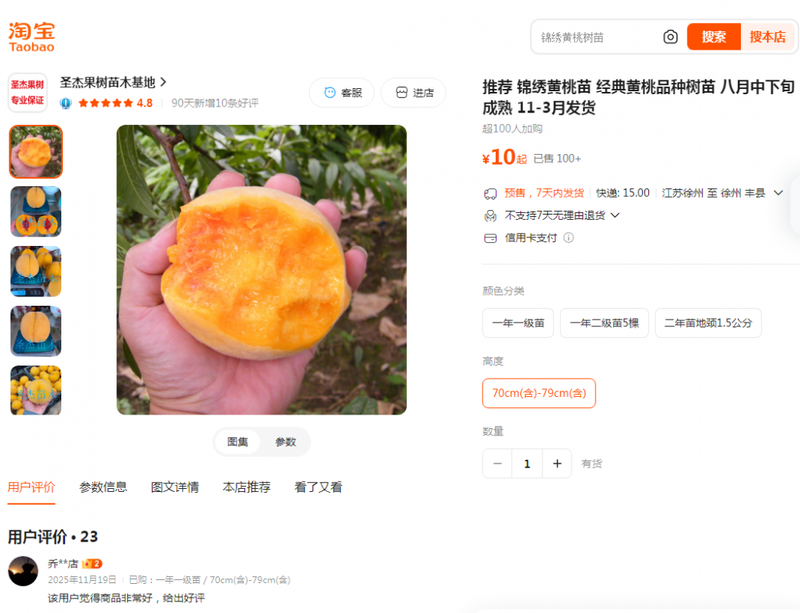The image size is (800, 613).
Task: Increase quantity with plus button
Action: (557, 463)
